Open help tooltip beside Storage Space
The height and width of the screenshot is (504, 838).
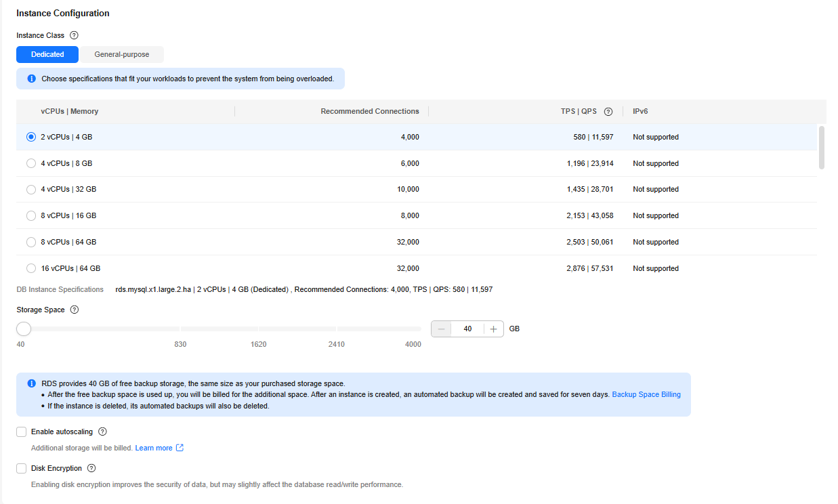pos(75,310)
